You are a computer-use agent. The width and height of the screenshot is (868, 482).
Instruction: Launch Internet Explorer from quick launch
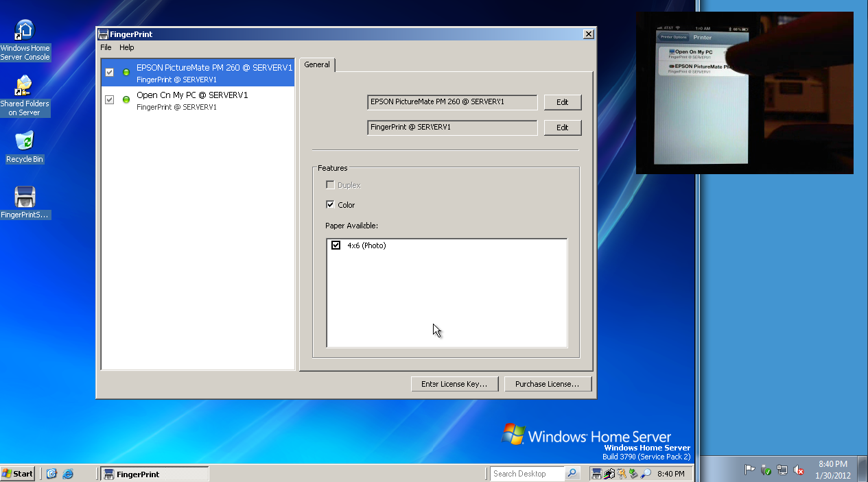click(x=68, y=474)
